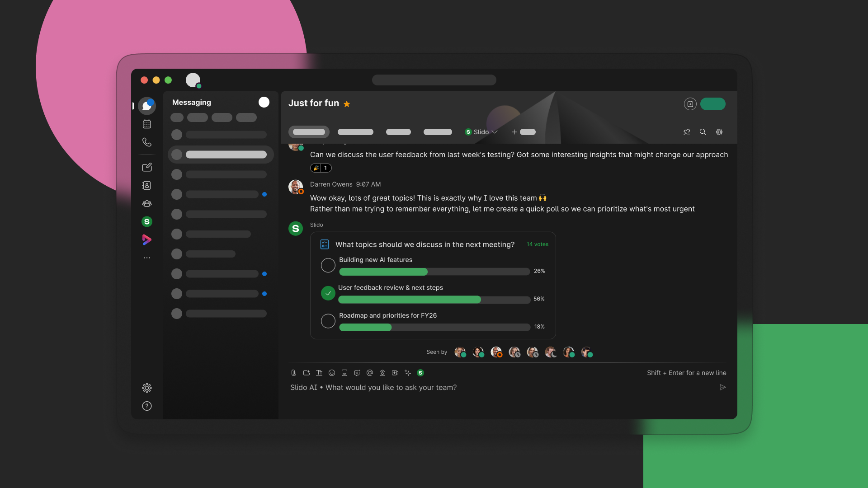Click the send message arrow button

click(x=722, y=387)
